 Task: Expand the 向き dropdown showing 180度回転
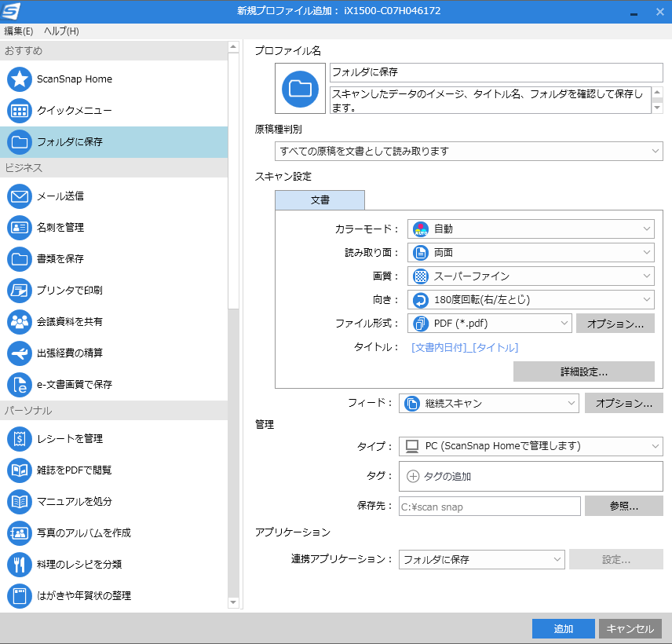click(x=531, y=300)
